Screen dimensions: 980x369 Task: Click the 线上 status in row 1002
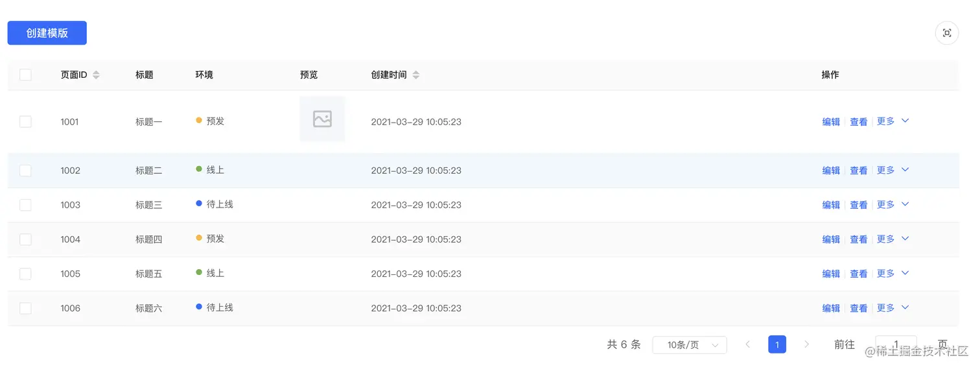[210, 169]
